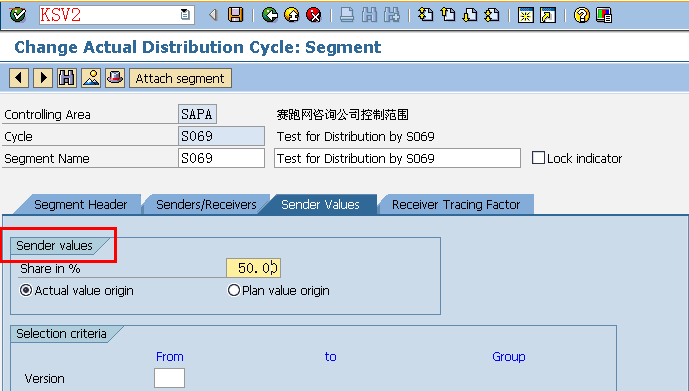Viewport: 689px width, 391px height.
Task: Click the blue Group column header
Action: point(509,357)
